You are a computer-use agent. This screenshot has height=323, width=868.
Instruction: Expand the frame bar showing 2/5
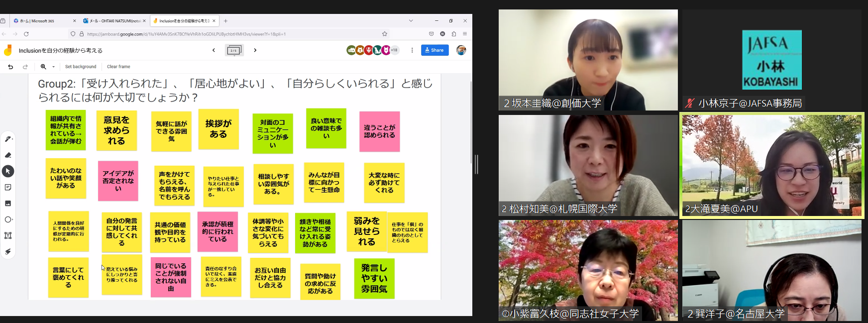click(234, 50)
